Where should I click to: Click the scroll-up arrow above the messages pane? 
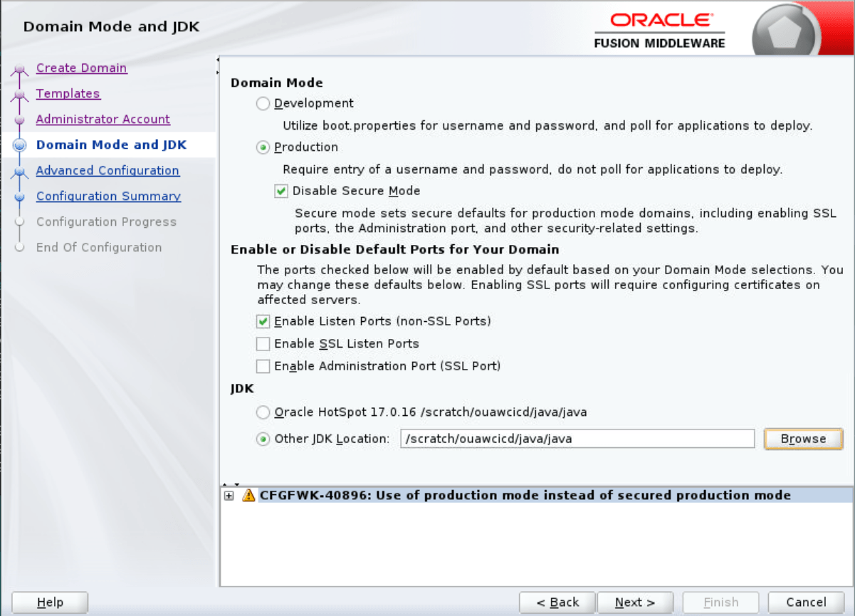tap(225, 484)
